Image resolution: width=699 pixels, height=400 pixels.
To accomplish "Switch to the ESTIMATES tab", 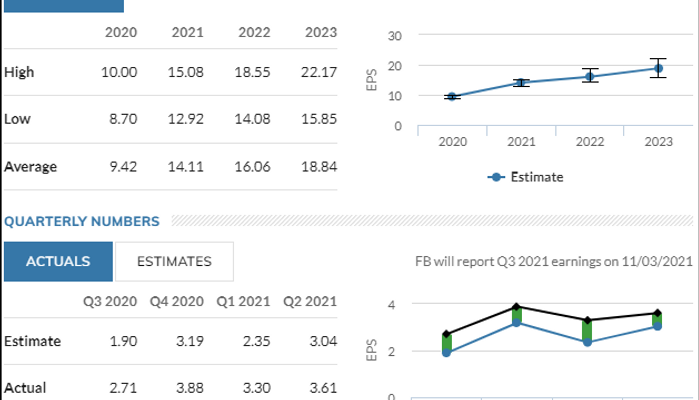I will pos(174,261).
